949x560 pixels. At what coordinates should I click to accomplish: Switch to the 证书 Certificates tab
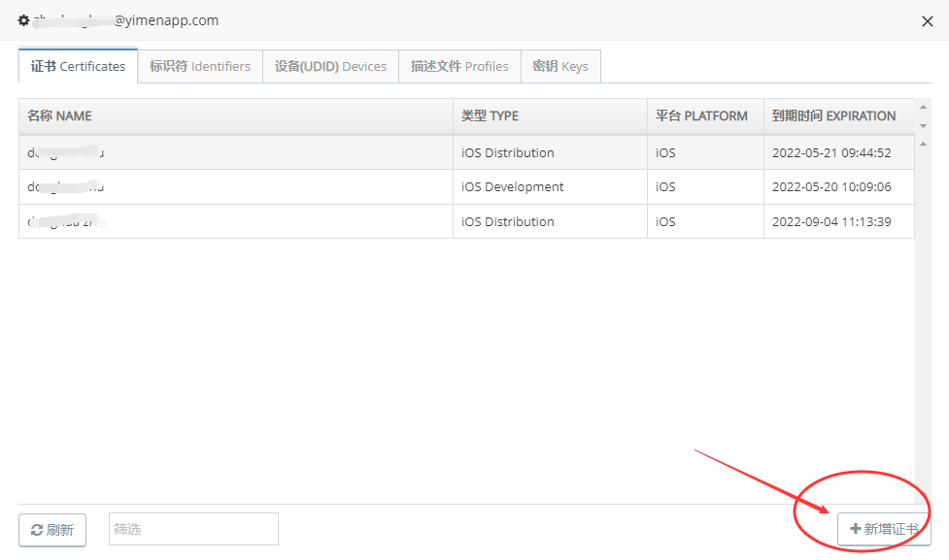[78, 66]
